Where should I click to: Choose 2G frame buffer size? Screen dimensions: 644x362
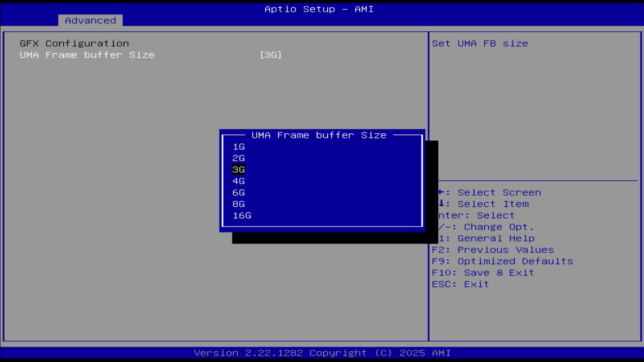(x=238, y=158)
